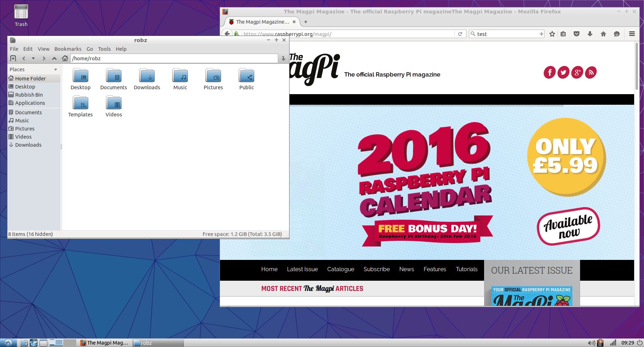
Task: Open the file manager history dropdown arrow
Action: click(x=33, y=58)
